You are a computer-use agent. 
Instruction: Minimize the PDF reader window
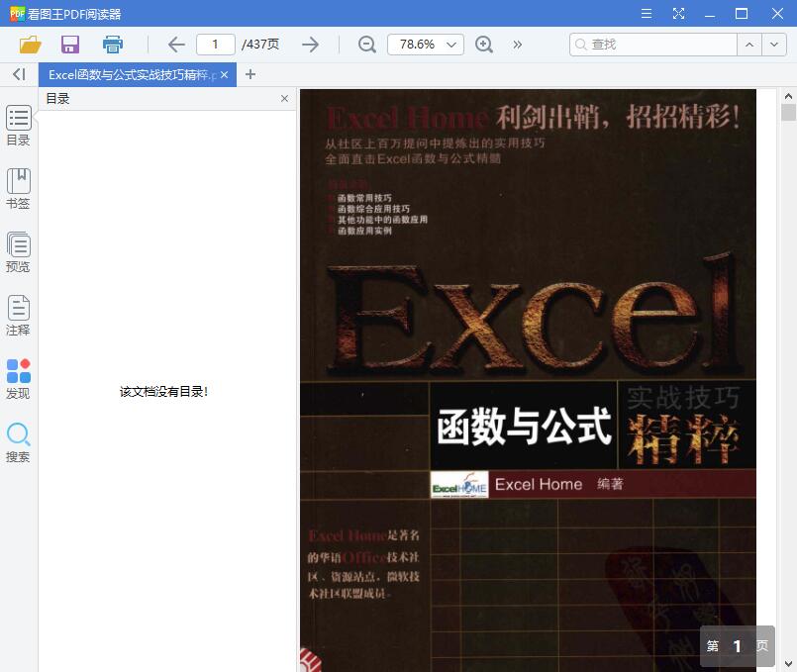(710, 14)
